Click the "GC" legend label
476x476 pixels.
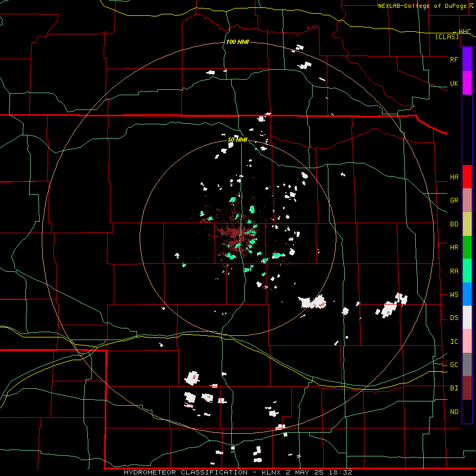[x=454, y=364]
